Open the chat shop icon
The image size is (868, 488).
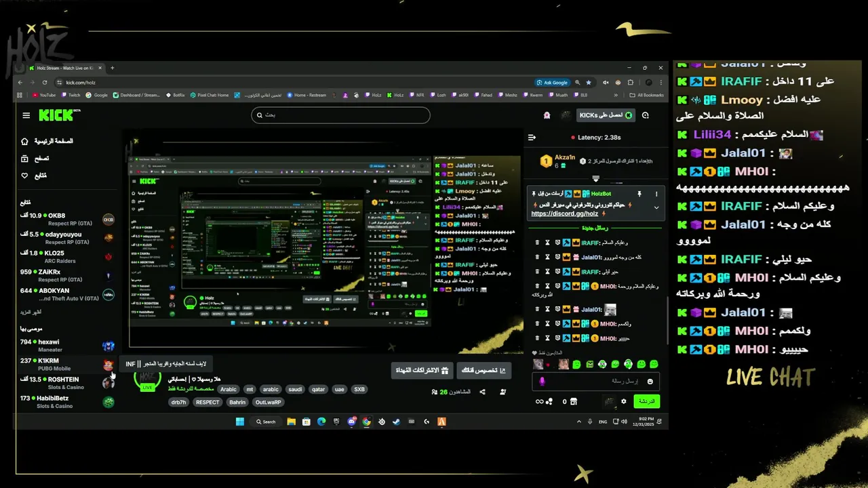point(574,401)
